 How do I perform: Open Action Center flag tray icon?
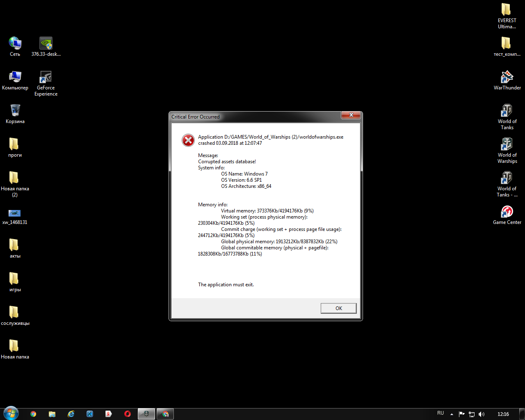pos(461,414)
